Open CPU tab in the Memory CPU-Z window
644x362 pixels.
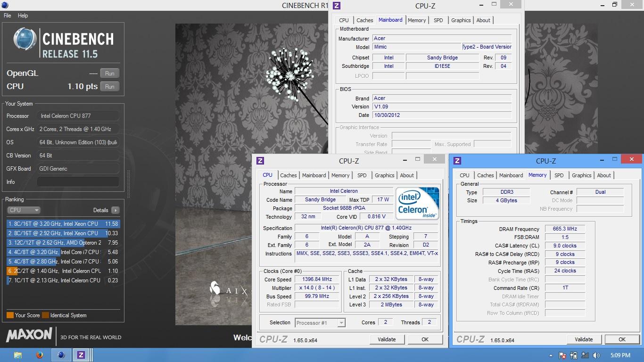[x=464, y=175]
